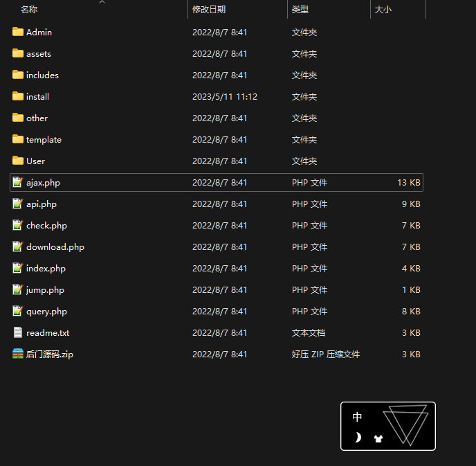This screenshot has width=476, height=466.
Task: Click the 8 KB size of query.php
Action: click(x=411, y=311)
